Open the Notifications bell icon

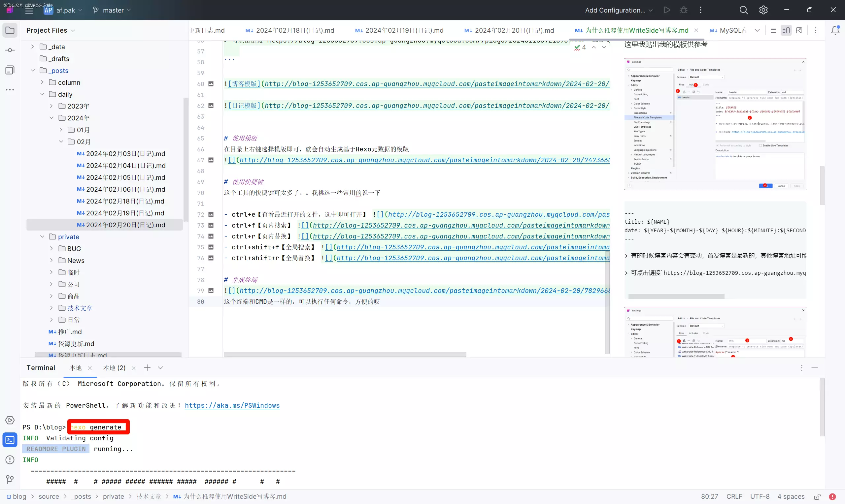click(835, 30)
